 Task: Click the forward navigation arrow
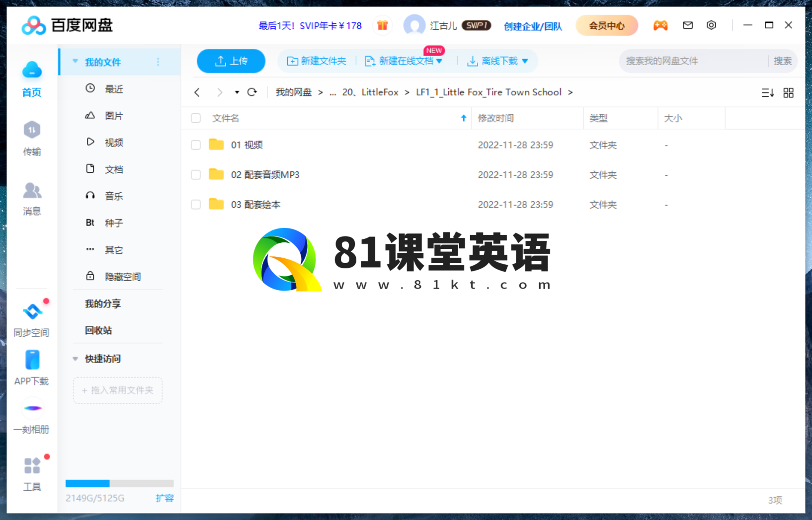tap(220, 92)
